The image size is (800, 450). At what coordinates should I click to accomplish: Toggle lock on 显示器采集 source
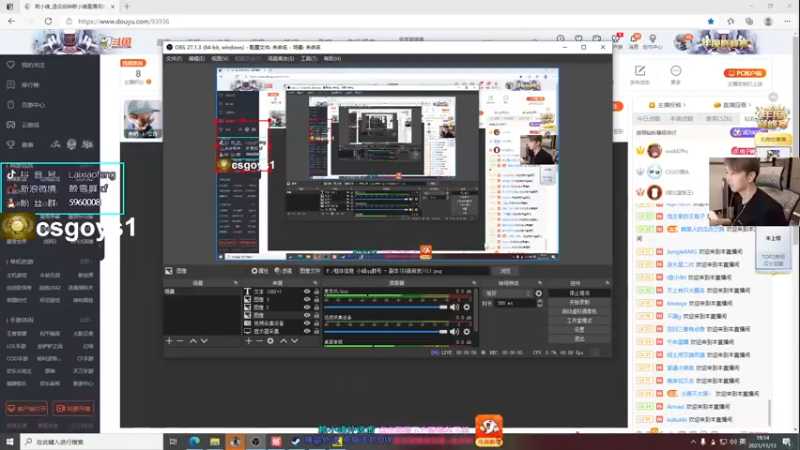coord(316,331)
